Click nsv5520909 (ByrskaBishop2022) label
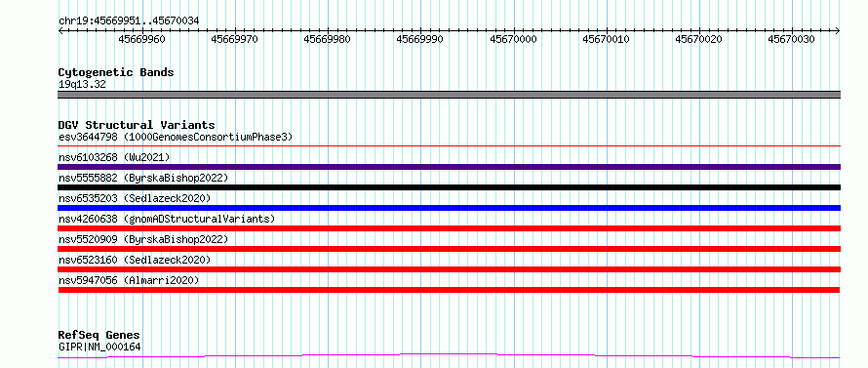The width and height of the screenshot is (868, 368). pos(143,239)
